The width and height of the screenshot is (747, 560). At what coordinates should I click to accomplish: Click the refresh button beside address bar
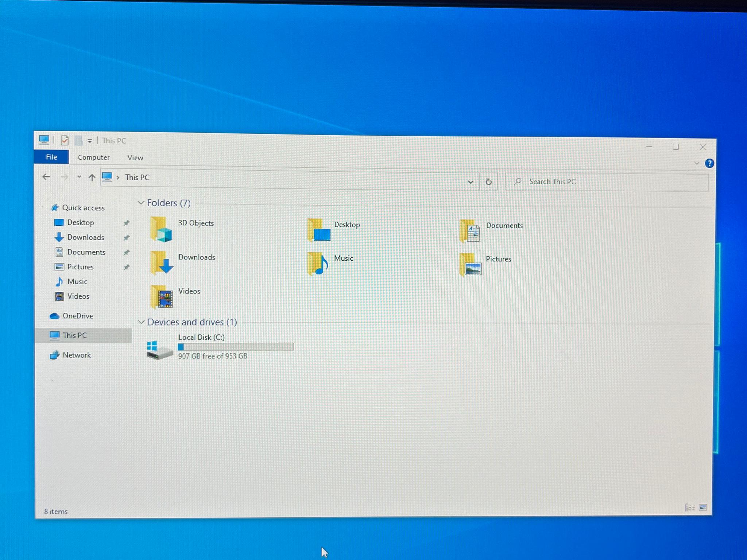tap(488, 182)
